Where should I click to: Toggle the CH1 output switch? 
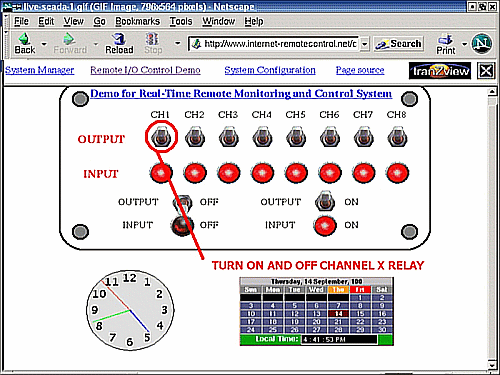[161, 137]
